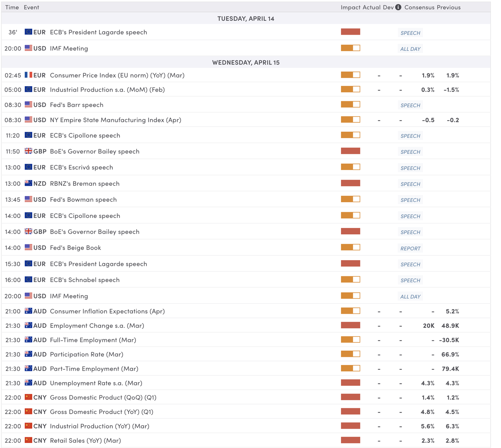
Task: Click the New Zealand flag on RBNZ's Breman speech
Action: 28,183
